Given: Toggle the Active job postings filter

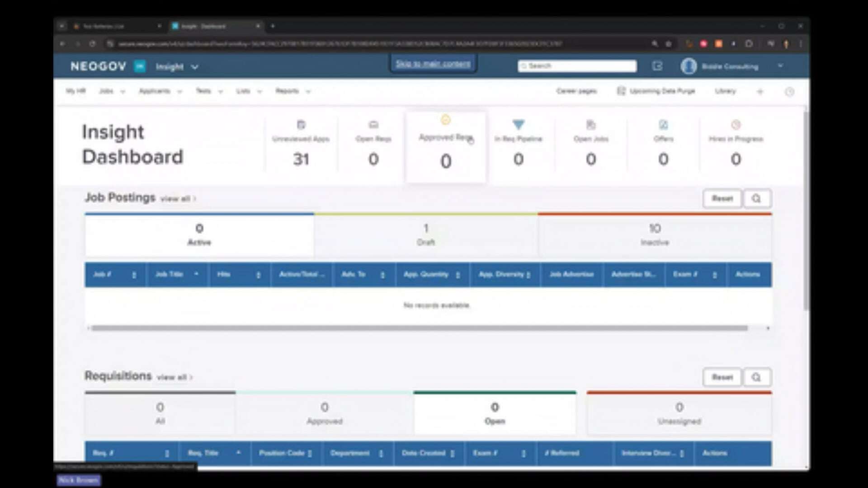Looking at the screenshot, I should [199, 234].
